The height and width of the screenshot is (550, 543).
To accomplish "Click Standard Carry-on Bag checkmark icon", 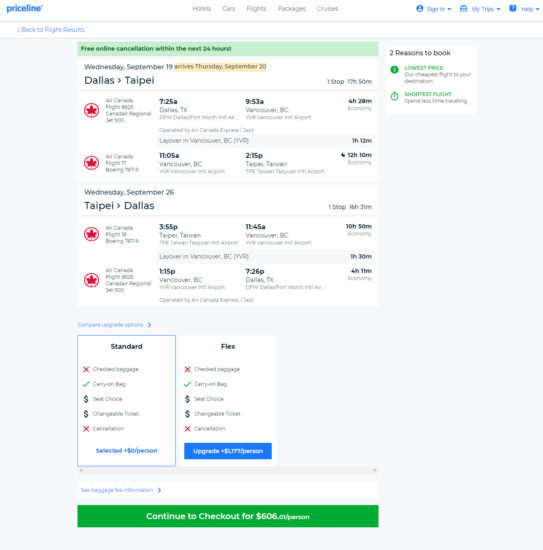I will click(x=86, y=384).
